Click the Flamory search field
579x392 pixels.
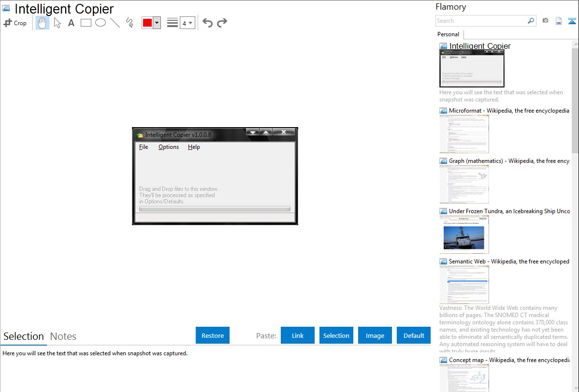(x=481, y=21)
